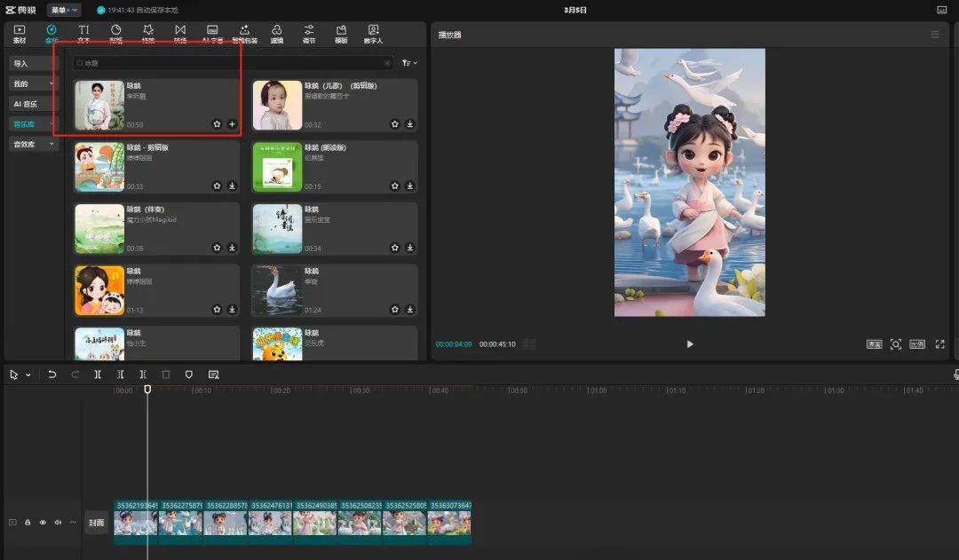Open the 素材 (Media) tab

20,34
